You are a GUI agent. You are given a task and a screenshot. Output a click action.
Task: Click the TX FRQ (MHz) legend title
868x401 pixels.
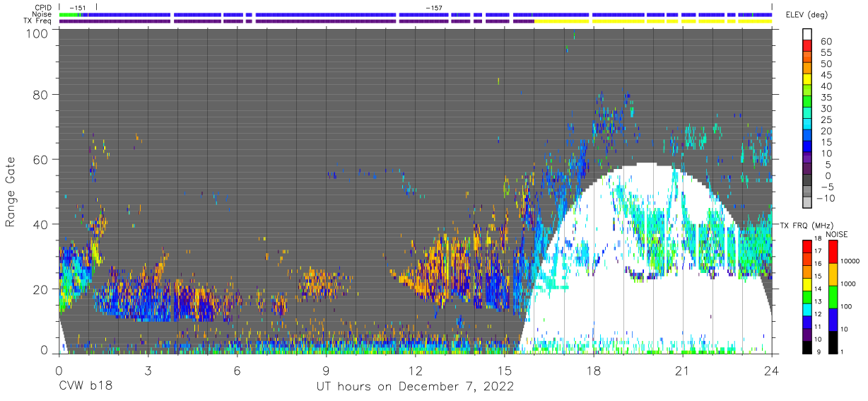pos(807,226)
